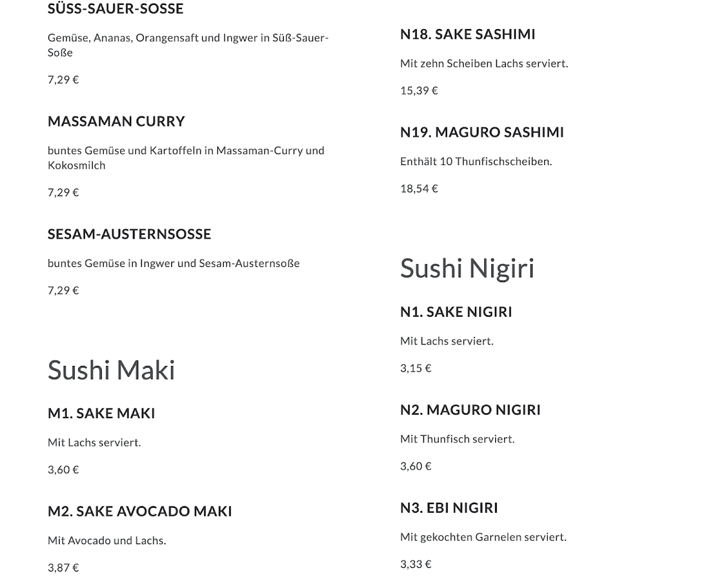Click the 18,54 € Maguro Sashimi price

[419, 189]
